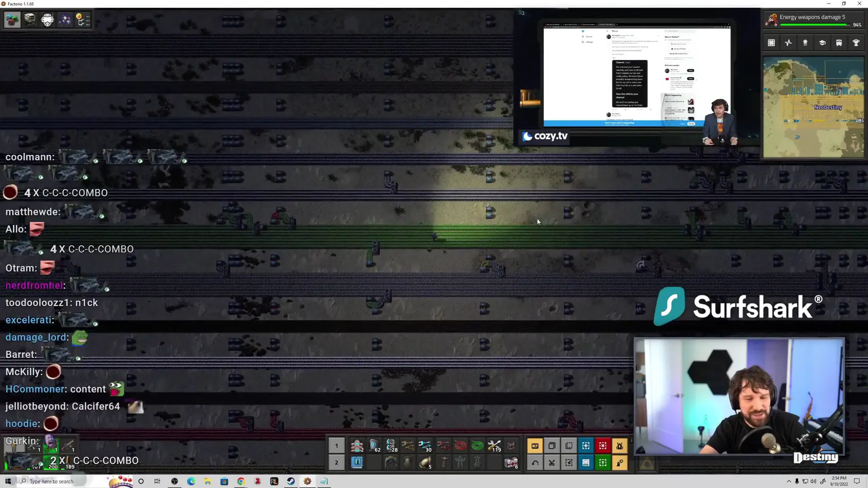Switch to quickbar row 2 selector
Image resolution: width=868 pixels, height=488 pixels.
pyautogui.click(x=336, y=463)
